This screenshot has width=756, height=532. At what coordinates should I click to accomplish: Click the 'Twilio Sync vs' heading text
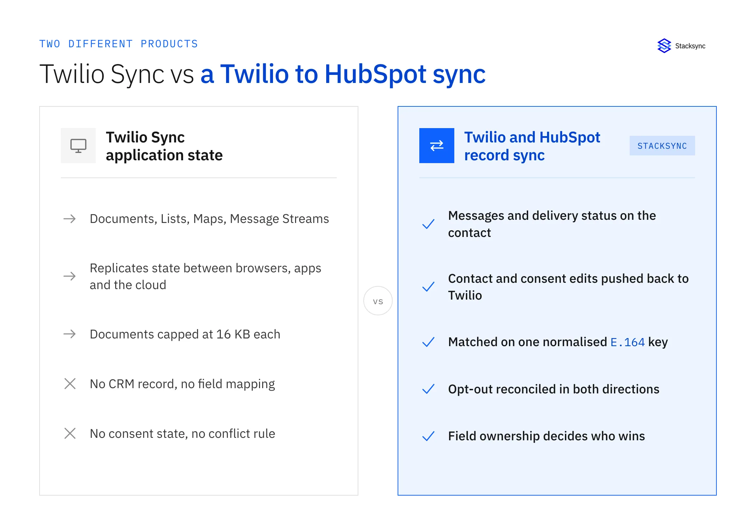(x=117, y=74)
